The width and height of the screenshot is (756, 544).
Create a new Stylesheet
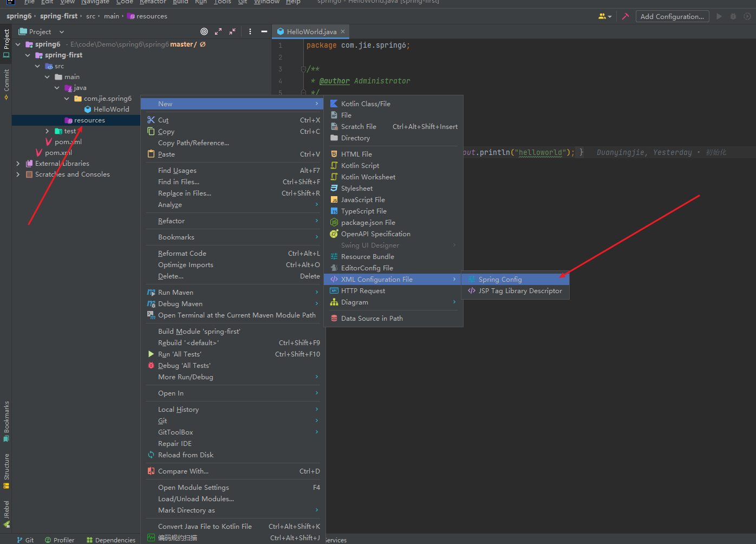(393, 188)
